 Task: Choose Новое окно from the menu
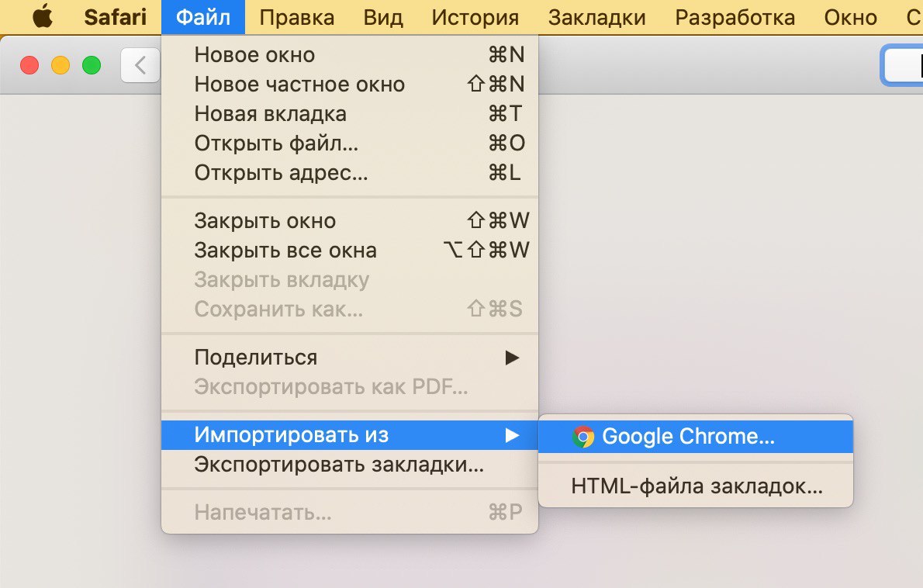350,55
